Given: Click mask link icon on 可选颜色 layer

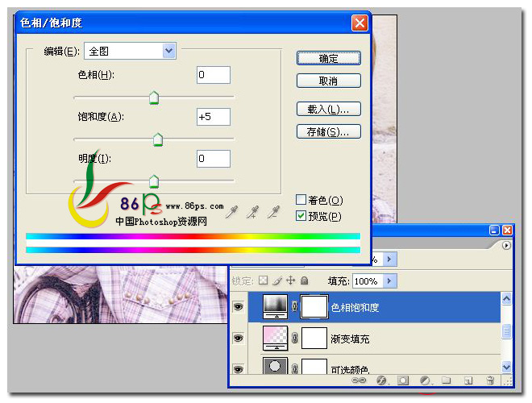Looking at the screenshot, I should click(294, 368).
